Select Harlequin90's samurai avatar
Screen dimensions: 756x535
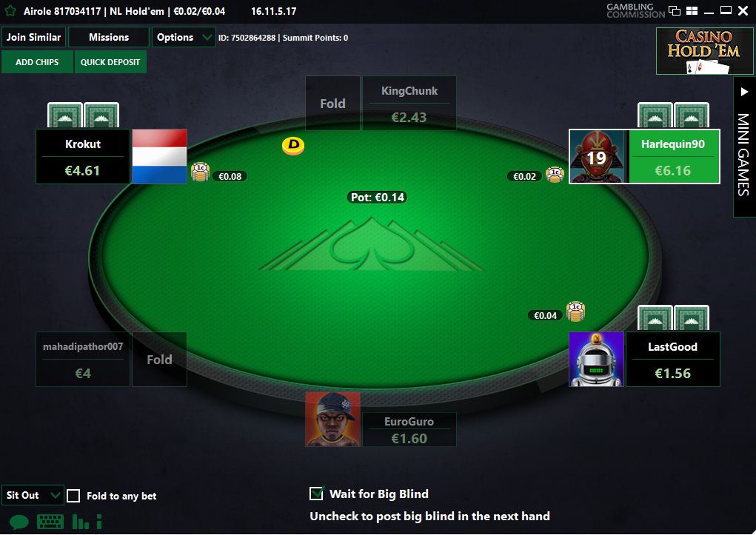(597, 157)
